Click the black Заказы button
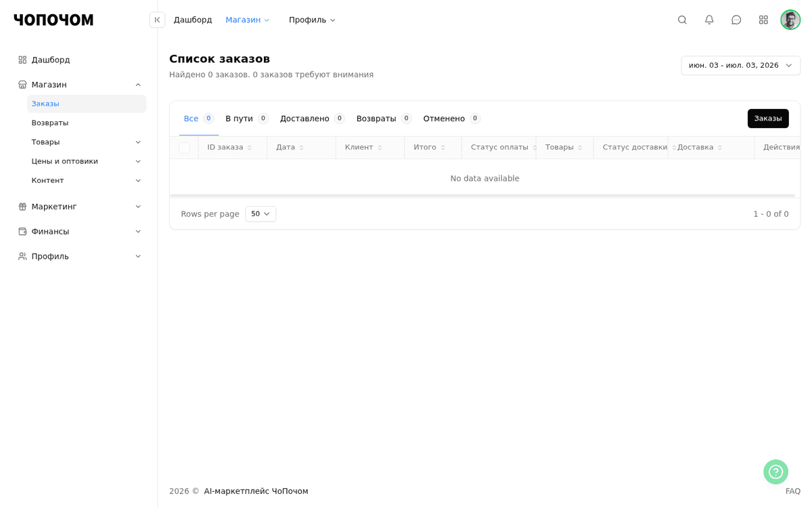The image size is (812, 508). [x=768, y=119]
